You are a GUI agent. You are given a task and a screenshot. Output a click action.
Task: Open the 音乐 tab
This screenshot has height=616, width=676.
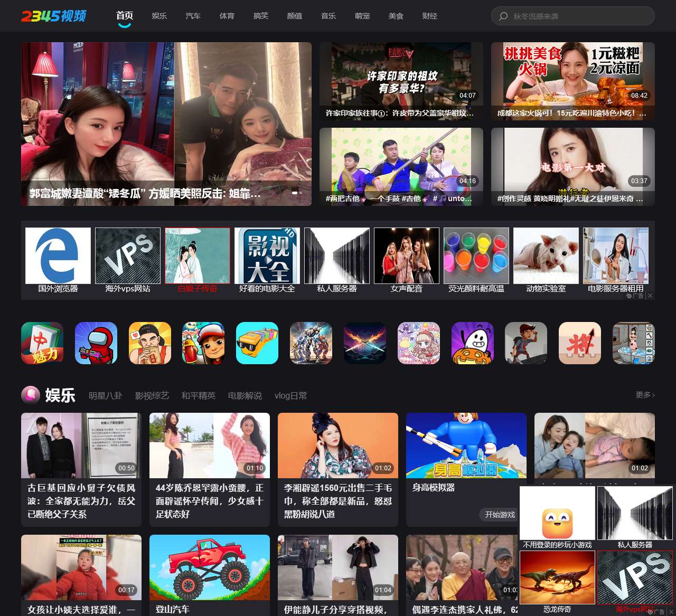(x=328, y=16)
